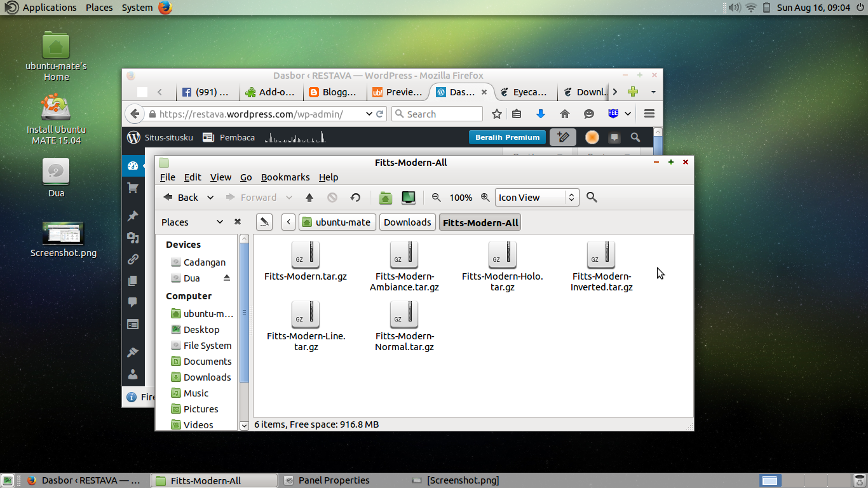868x488 pixels.
Task: Click the Firefox Search input field
Action: click(437, 114)
